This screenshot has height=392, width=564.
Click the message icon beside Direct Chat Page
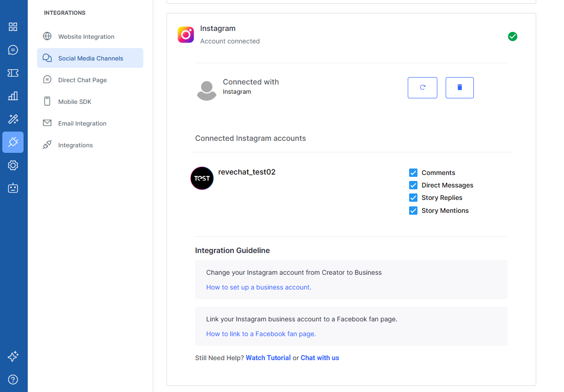point(47,79)
